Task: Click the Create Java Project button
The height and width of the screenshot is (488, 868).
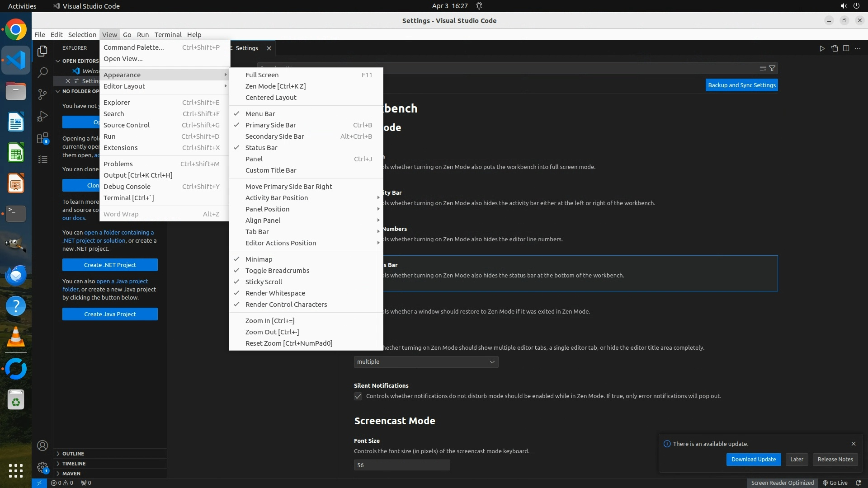Action: [110, 314]
